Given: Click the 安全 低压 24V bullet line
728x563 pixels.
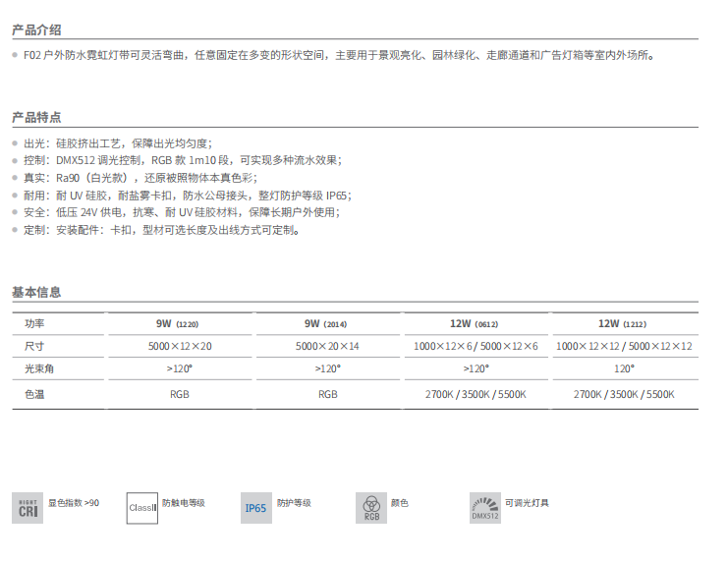Looking at the screenshot, I should [182, 212].
